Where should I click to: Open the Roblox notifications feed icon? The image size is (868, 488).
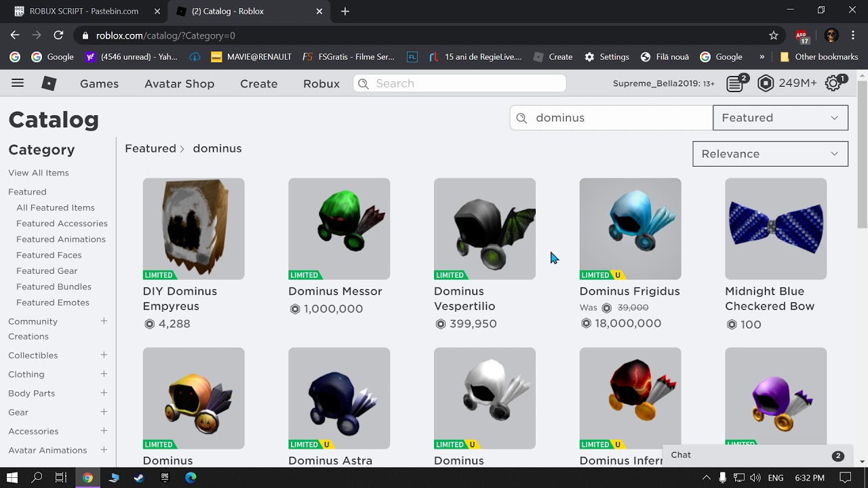(735, 83)
